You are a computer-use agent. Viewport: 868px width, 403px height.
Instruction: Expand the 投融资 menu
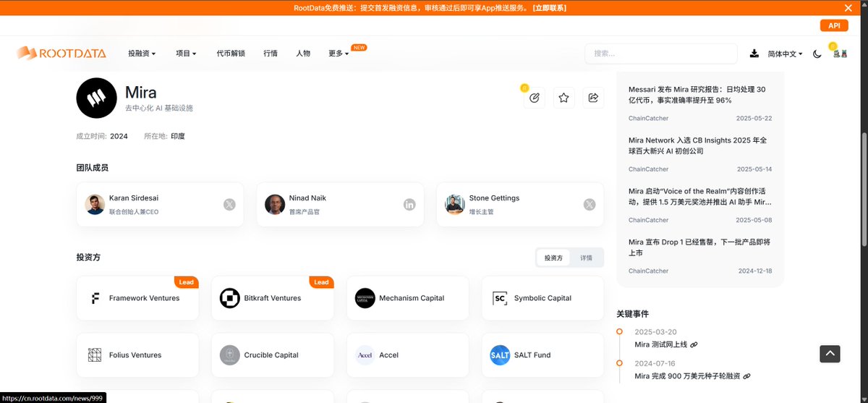(142, 54)
